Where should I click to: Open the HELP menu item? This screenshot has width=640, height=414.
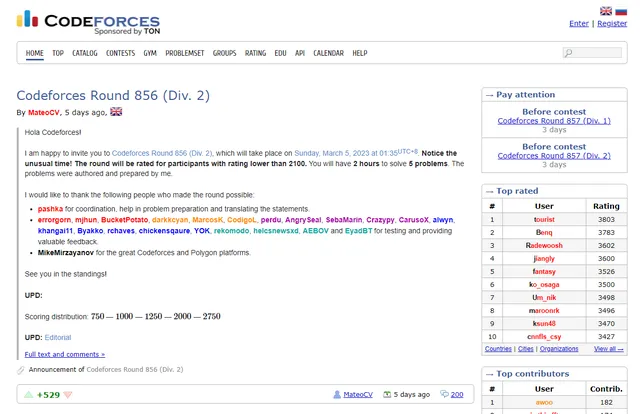360,53
